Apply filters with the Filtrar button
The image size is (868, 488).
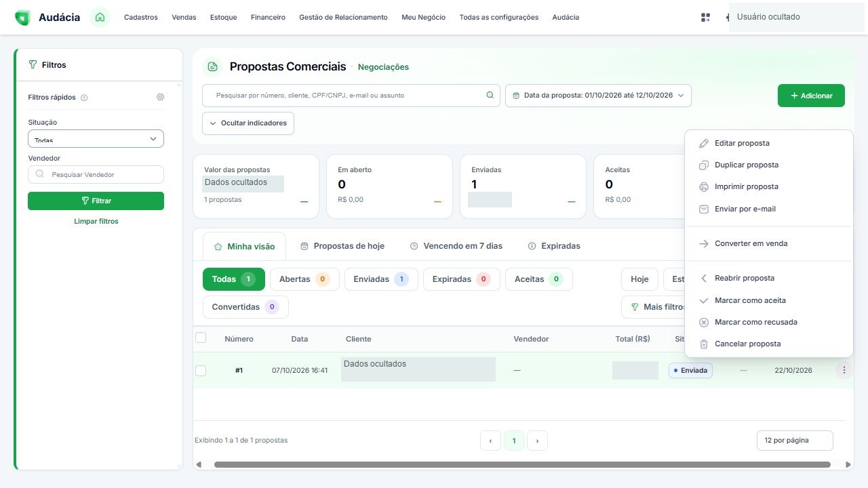pyautogui.click(x=96, y=201)
